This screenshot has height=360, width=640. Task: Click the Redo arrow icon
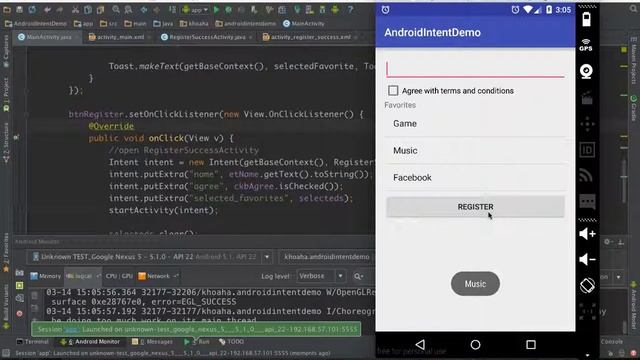click(60, 9)
